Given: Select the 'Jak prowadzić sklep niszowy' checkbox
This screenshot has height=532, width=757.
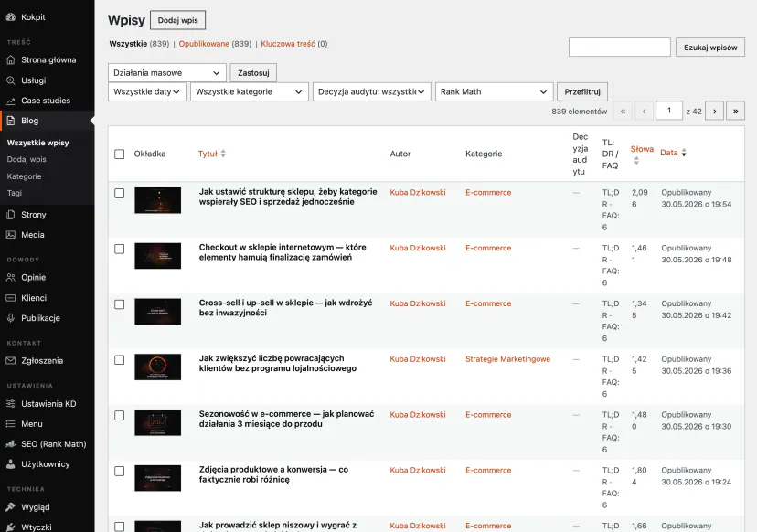Looking at the screenshot, I should pyautogui.click(x=119, y=527).
